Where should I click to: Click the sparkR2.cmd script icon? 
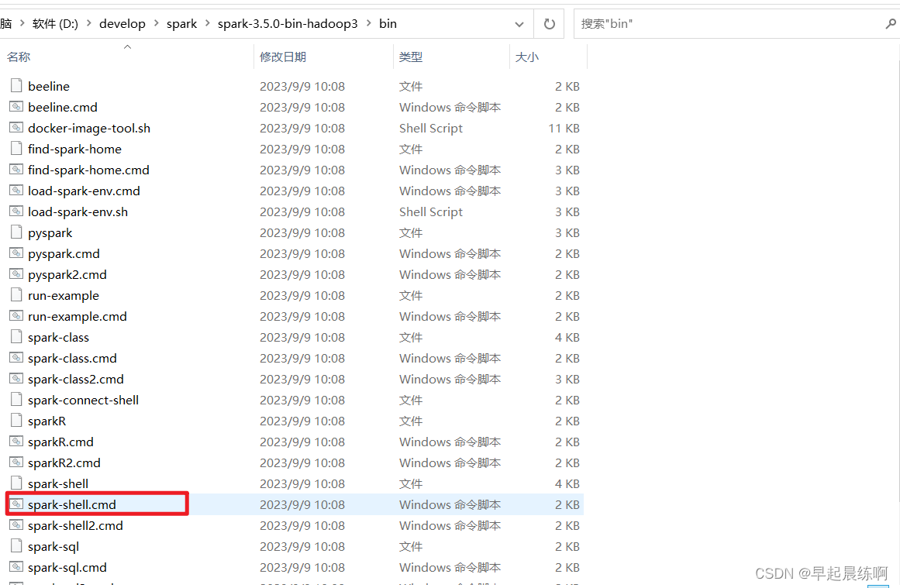(x=16, y=462)
